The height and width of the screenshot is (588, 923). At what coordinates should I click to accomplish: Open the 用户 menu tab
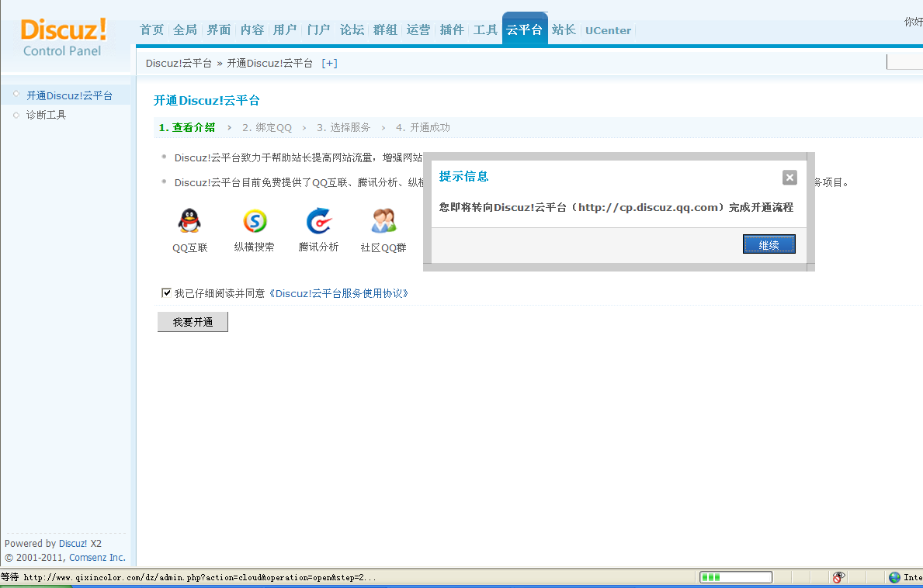pos(285,30)
